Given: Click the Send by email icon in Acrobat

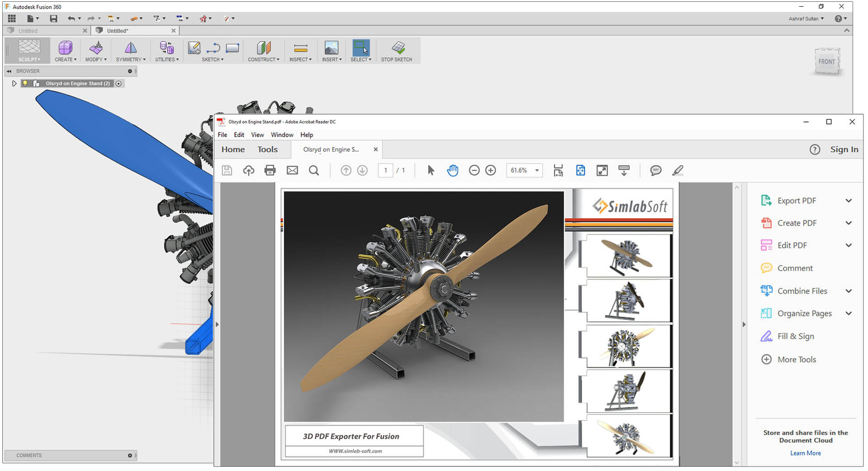Looking at the screenshot, I should point(292,170).
